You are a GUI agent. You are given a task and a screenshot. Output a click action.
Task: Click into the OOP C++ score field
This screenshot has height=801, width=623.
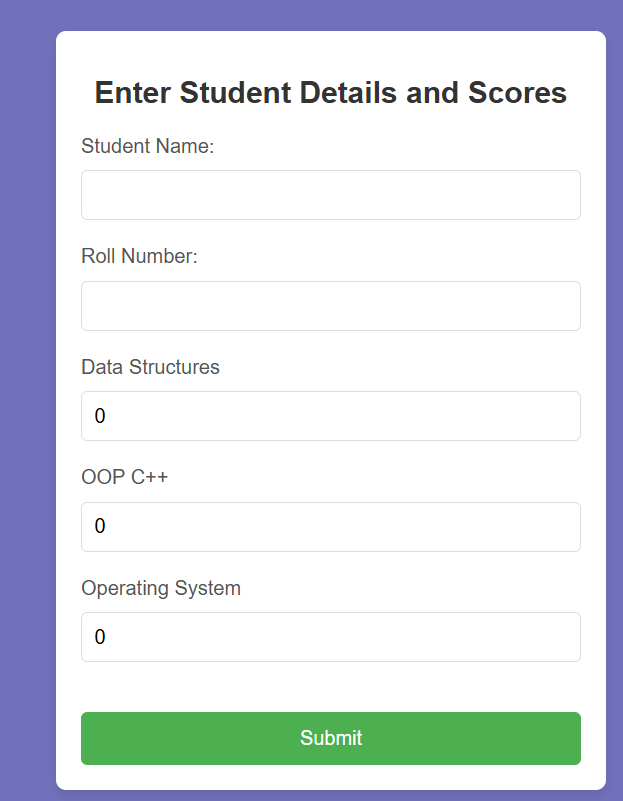(331, 527)
